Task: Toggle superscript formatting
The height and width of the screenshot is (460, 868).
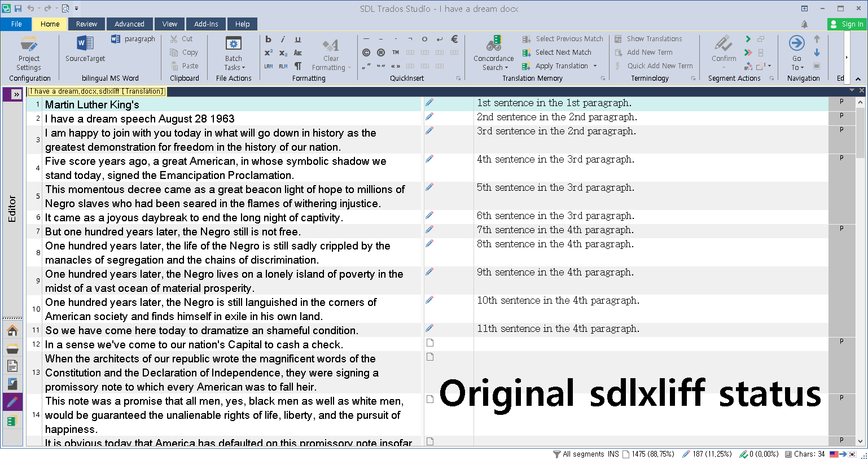Action: pyautogui.click(x=268, y=52)
